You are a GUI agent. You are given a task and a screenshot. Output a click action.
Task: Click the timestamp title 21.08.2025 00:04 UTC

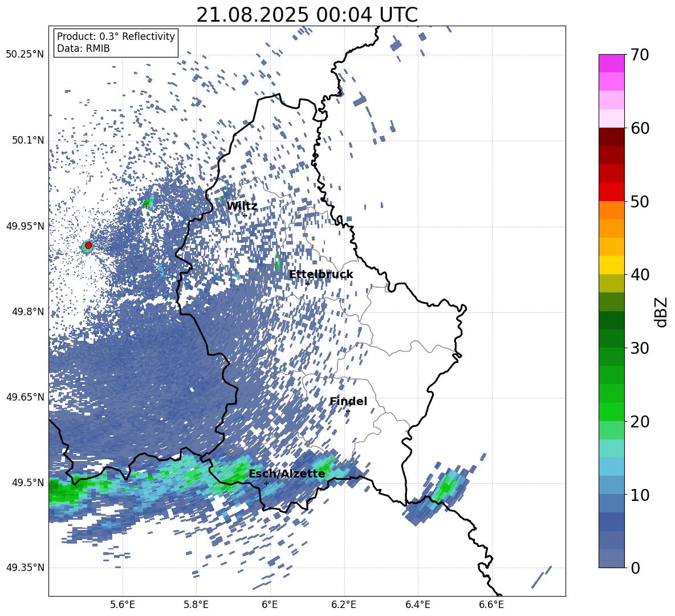click(307, 15)
